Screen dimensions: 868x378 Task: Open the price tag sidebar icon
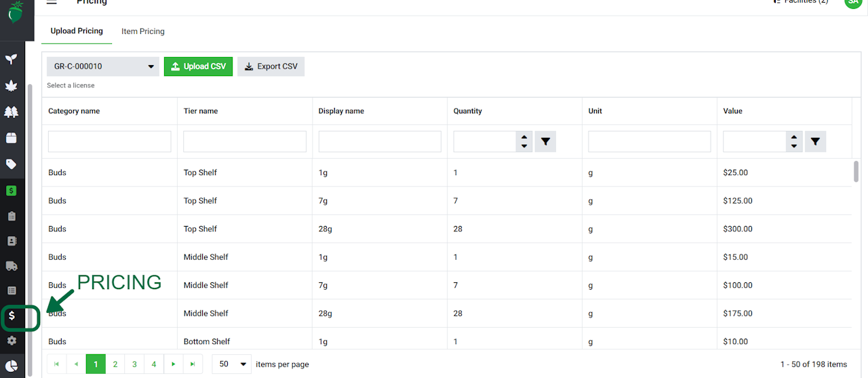point(12,164)
